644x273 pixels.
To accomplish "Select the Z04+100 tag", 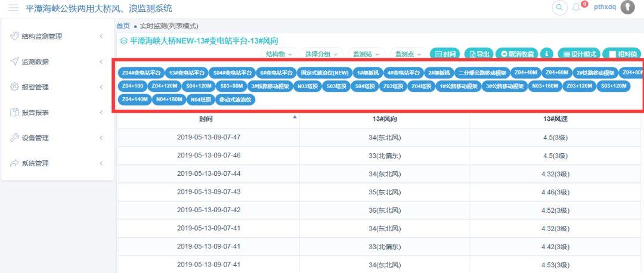I will 132,86.
